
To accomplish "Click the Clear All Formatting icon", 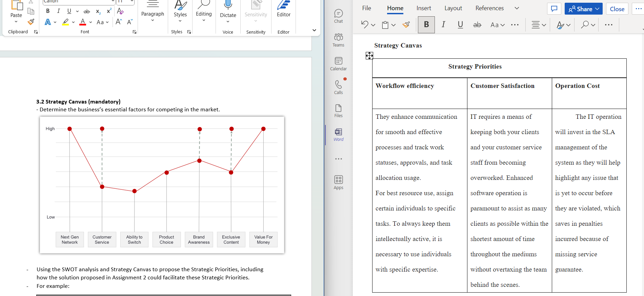I will click(120, 11).
